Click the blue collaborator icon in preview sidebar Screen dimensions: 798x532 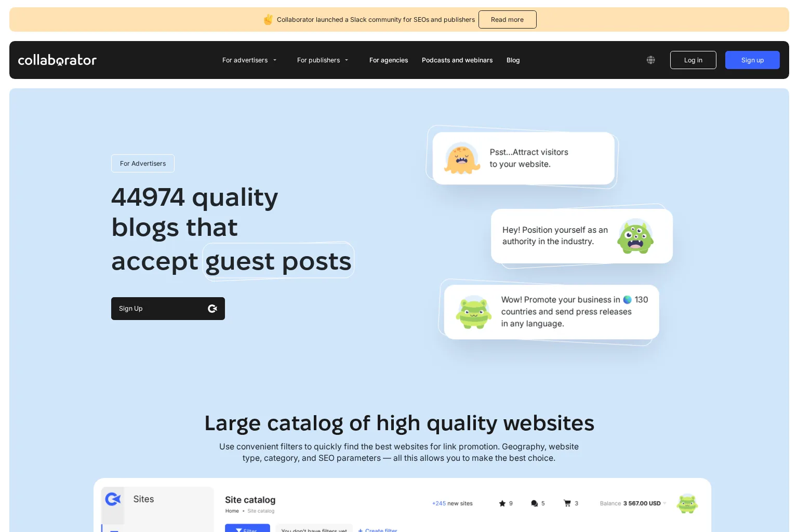(113, 499)
